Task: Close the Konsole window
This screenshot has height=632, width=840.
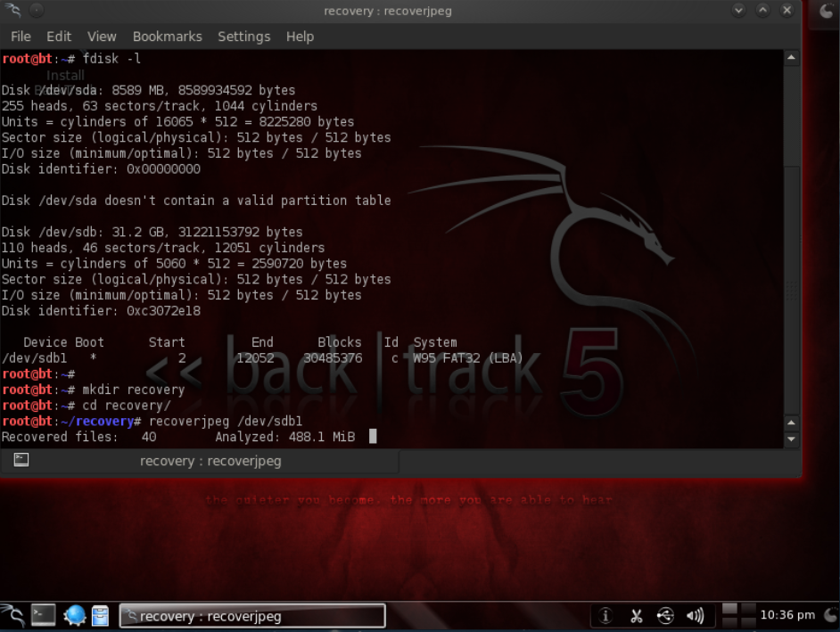Action: point(787,10)
